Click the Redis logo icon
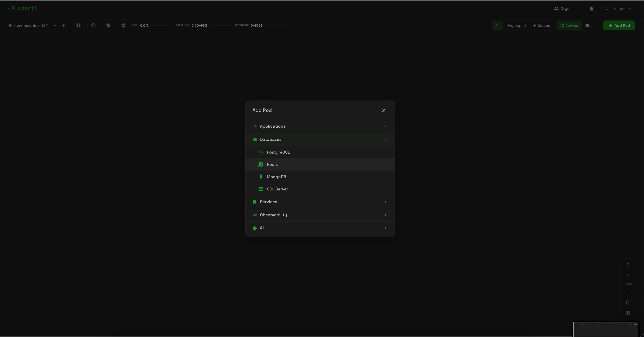Screen dimensions: 644x337 260,164
